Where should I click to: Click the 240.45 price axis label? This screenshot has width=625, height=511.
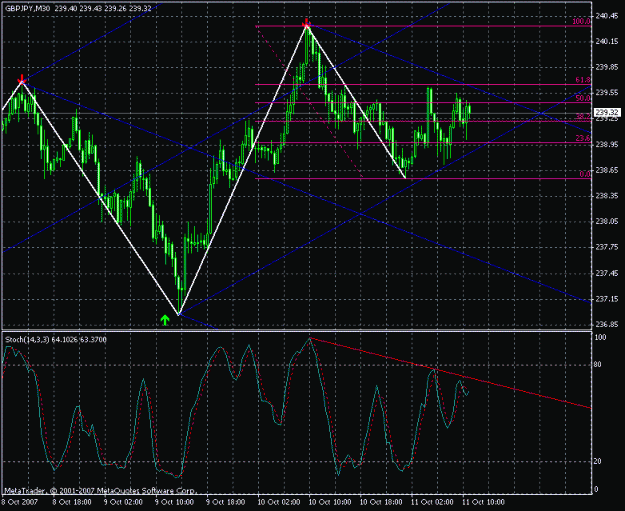pyautogui.click(x=607, y=16)
